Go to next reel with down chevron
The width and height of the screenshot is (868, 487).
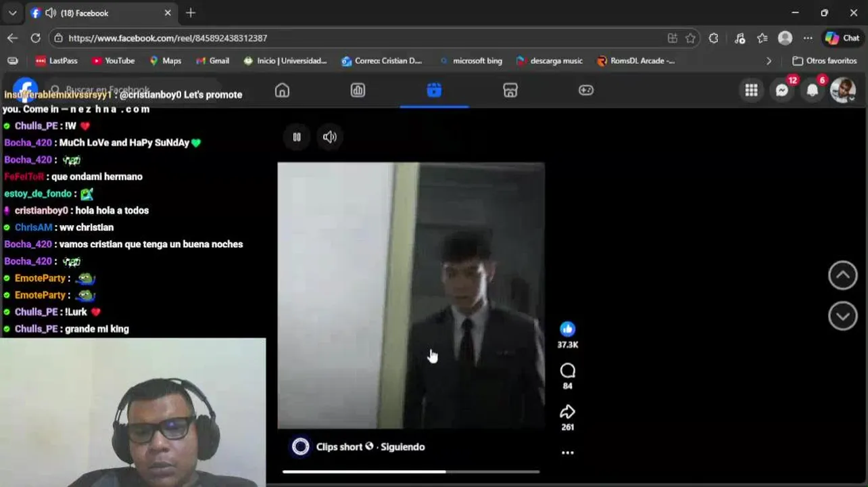pyautogui.click(x=843, y=316)
